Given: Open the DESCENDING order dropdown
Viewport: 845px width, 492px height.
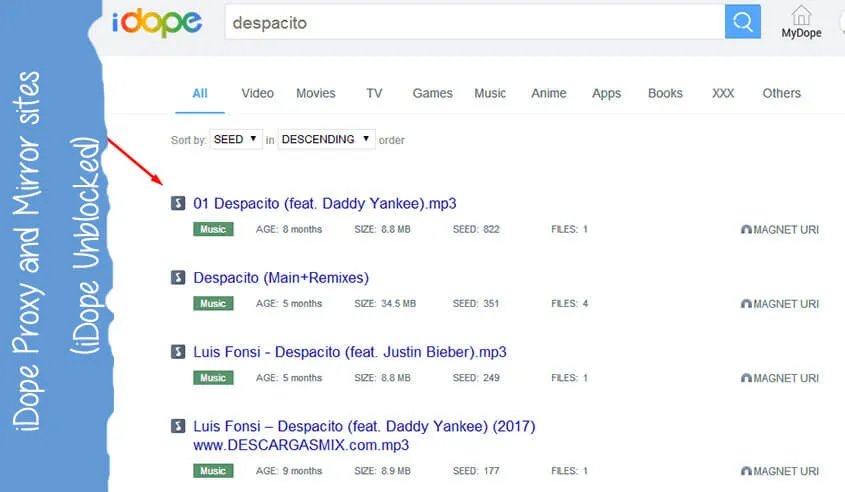Looking at the screenshot, I should click(x=327, y=140).
